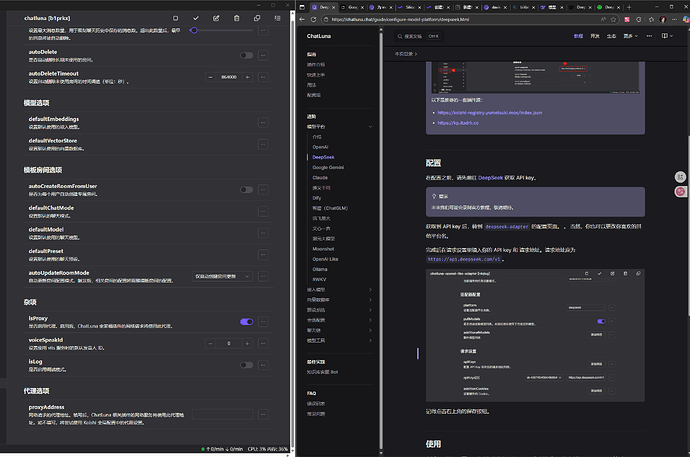Toggle the autoDelete switch
The width and height of the screenshot is (690, 457).
pyautogui.click(x=246, y=55)
